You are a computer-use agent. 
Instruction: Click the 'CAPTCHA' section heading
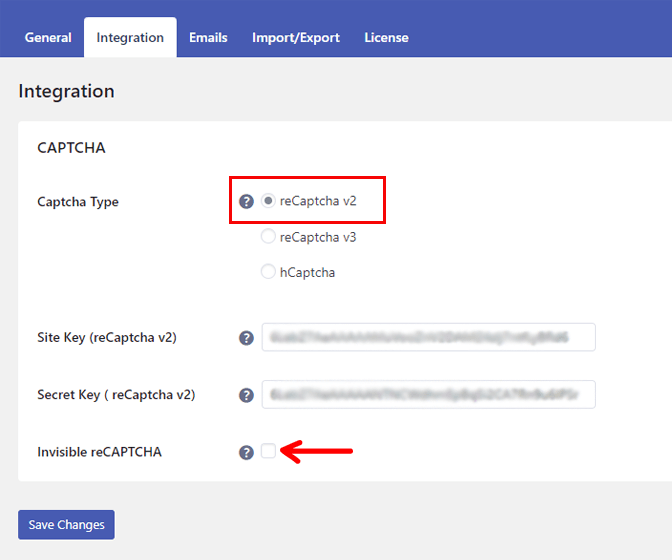point(71,148)
